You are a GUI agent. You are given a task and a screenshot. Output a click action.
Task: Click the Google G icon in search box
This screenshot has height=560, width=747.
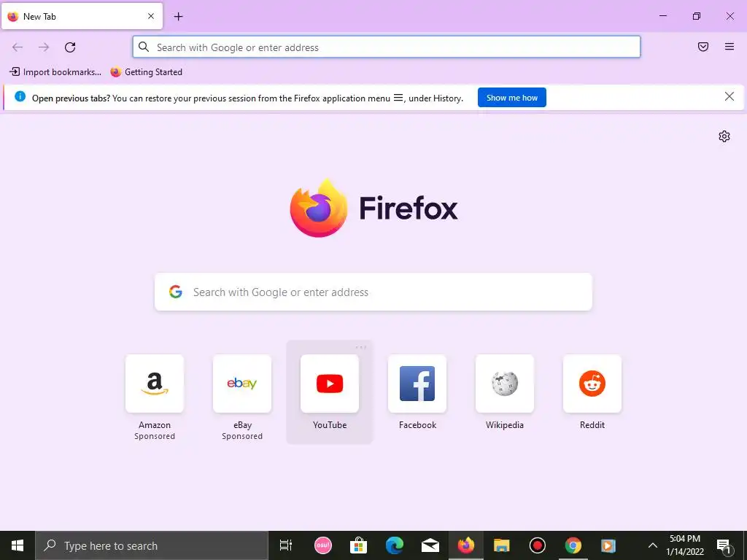[175, 292]
